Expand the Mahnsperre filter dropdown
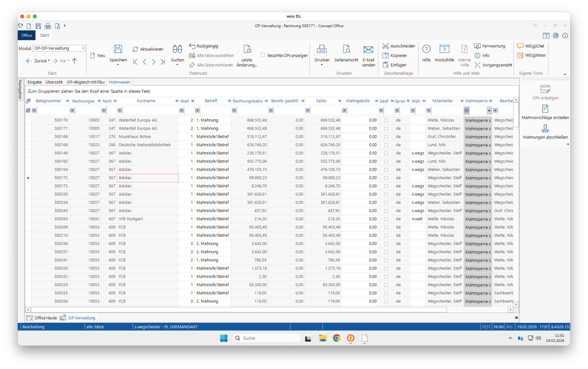 pyautogui.click(x=489, y=111)
